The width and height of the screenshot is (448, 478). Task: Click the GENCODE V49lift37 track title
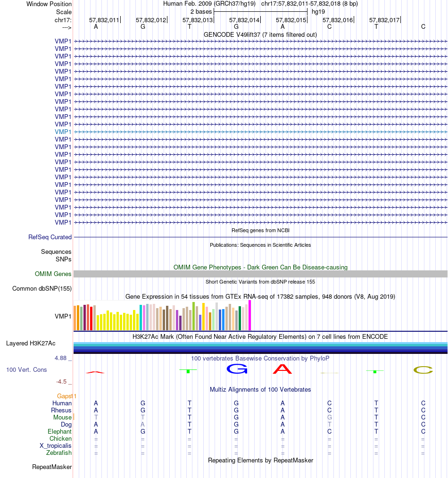(260, 34)
